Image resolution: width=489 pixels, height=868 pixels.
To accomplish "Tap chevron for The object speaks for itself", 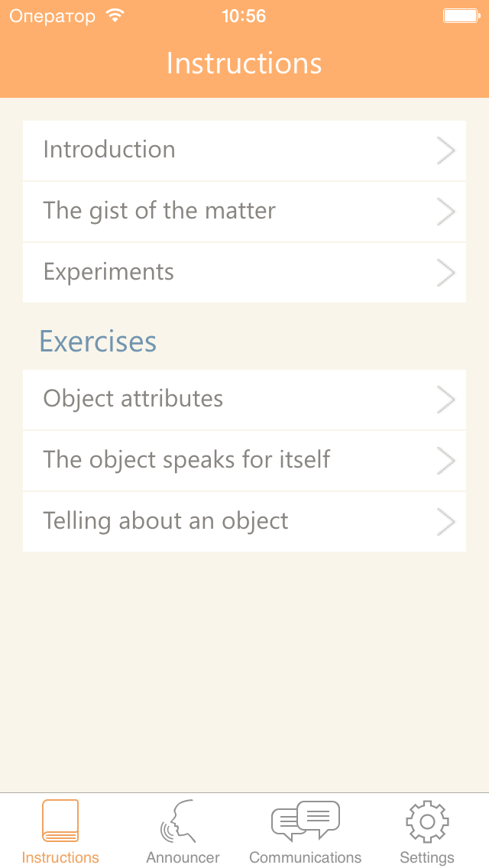I will (x=445, y=461).
